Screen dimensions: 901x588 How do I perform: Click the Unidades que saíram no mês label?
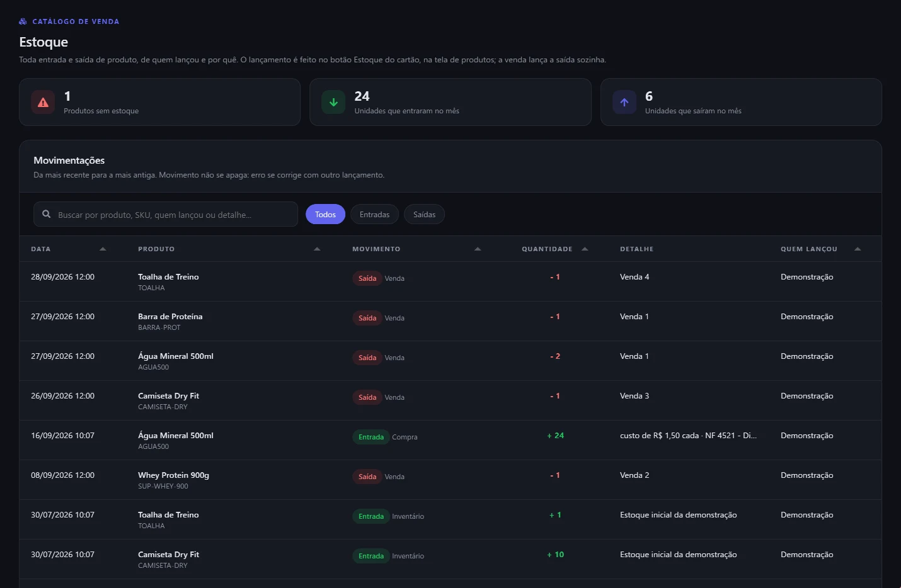click(x=693, y=111)
